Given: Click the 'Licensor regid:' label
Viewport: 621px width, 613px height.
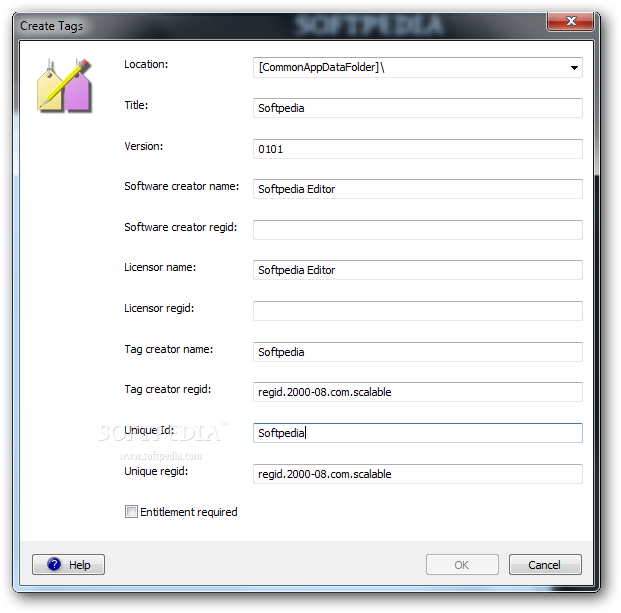Looking at the screenshot, I should (159, 308).
